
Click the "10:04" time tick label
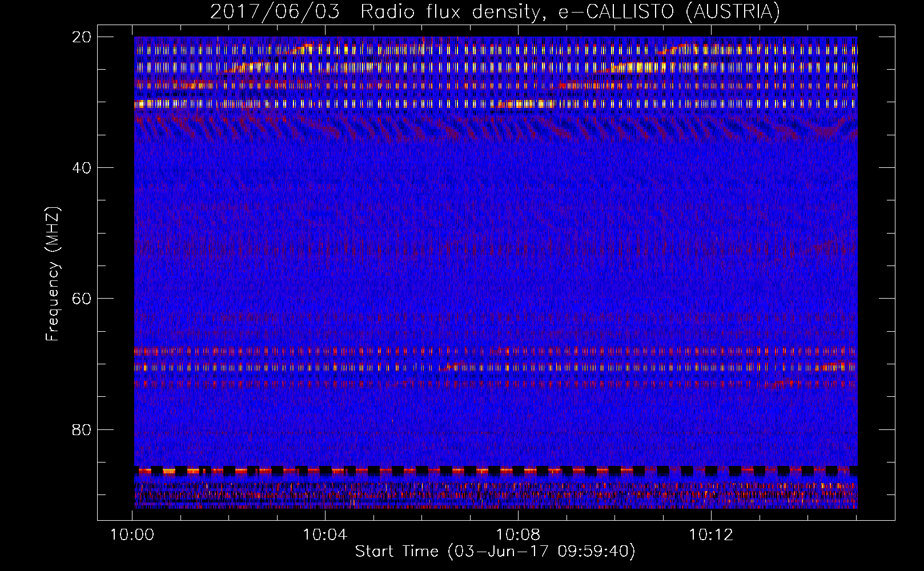[x=325, y=535]
